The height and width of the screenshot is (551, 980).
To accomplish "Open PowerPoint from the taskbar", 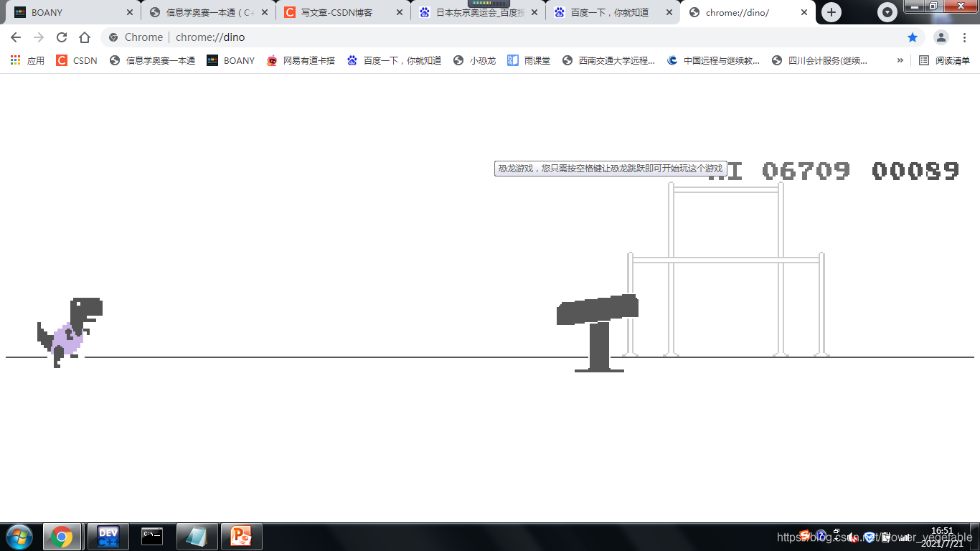I will [241, 537].
